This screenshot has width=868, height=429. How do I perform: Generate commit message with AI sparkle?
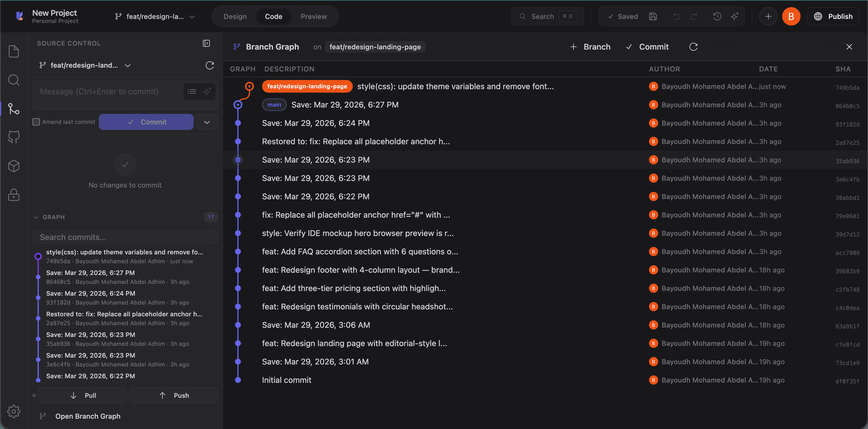[x=207, y=91]
